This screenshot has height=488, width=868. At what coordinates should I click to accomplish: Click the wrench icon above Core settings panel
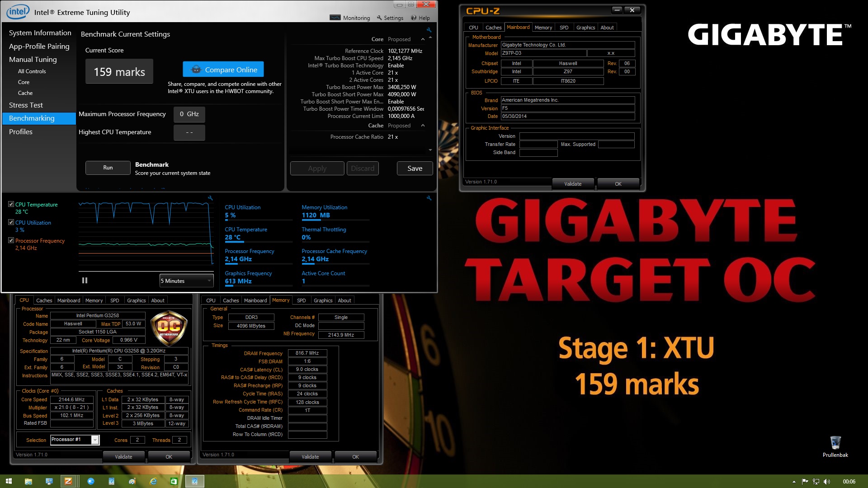point(429,30)
